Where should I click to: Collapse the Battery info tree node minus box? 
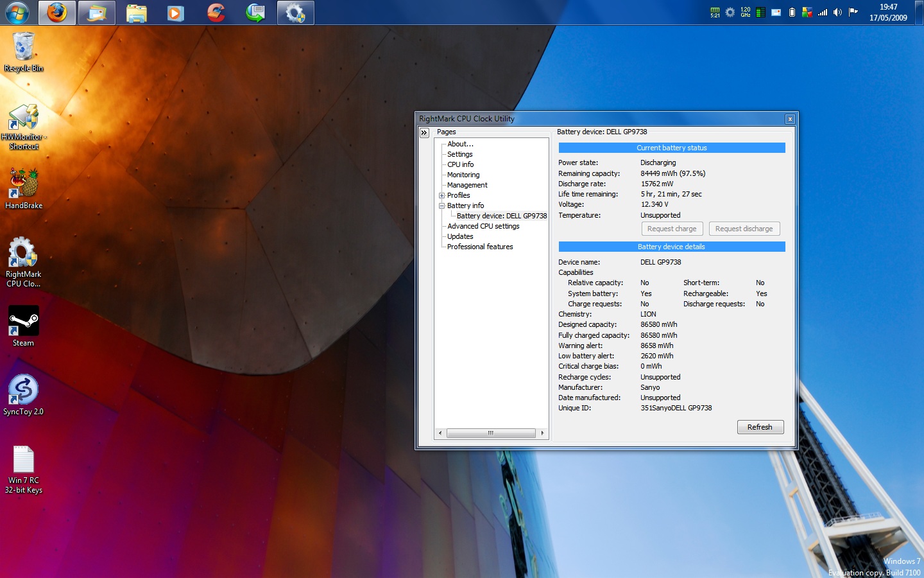tap(441, 206)
